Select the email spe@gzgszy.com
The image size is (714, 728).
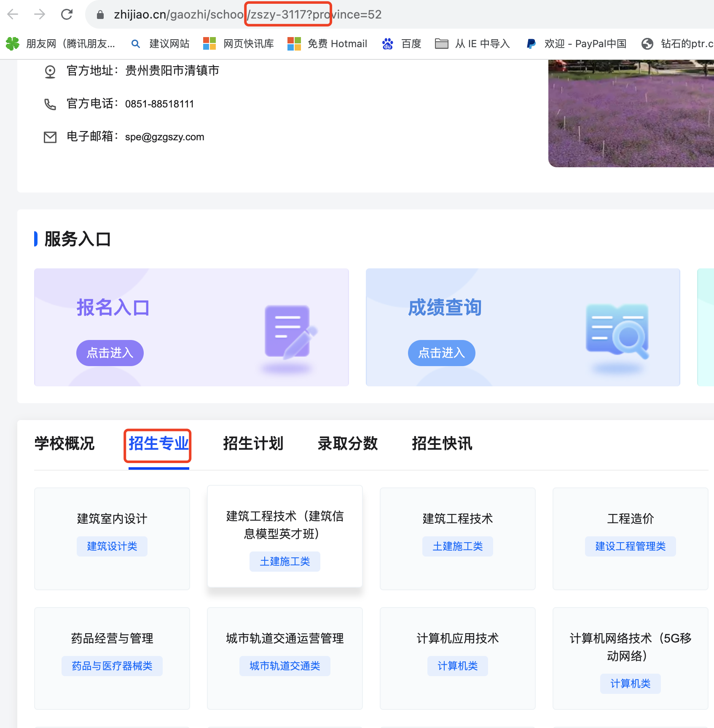[165, 137]
